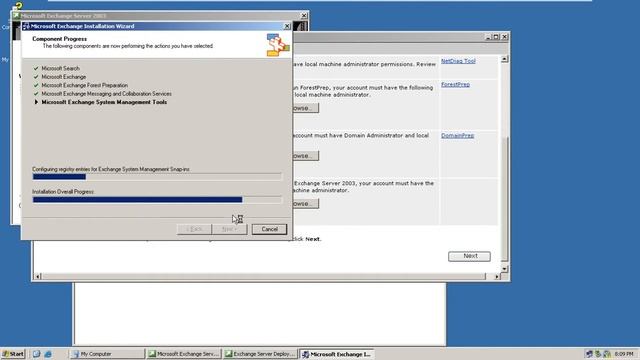Switch to Microsoft Exchange I... taskbar button
This screenshot has height=360, width=640.
(x=336, y=354)
